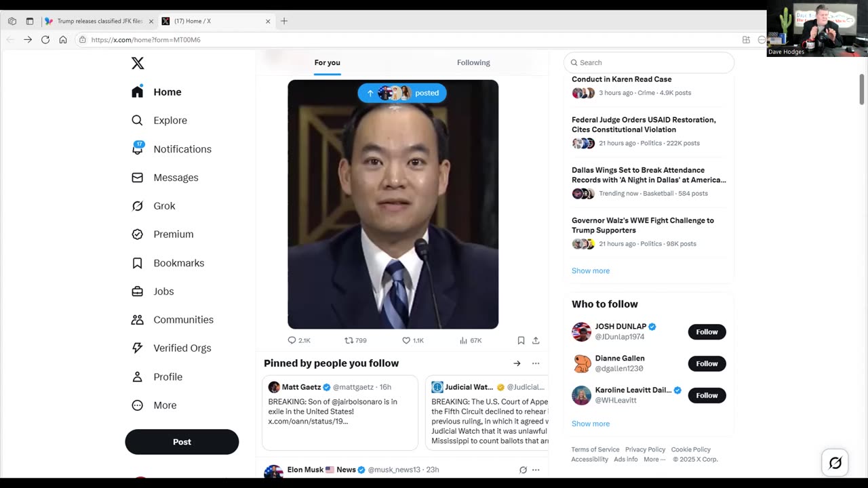Open a new browser tab
The width and height of the screenshot is (868, 488).
[284, 21]
